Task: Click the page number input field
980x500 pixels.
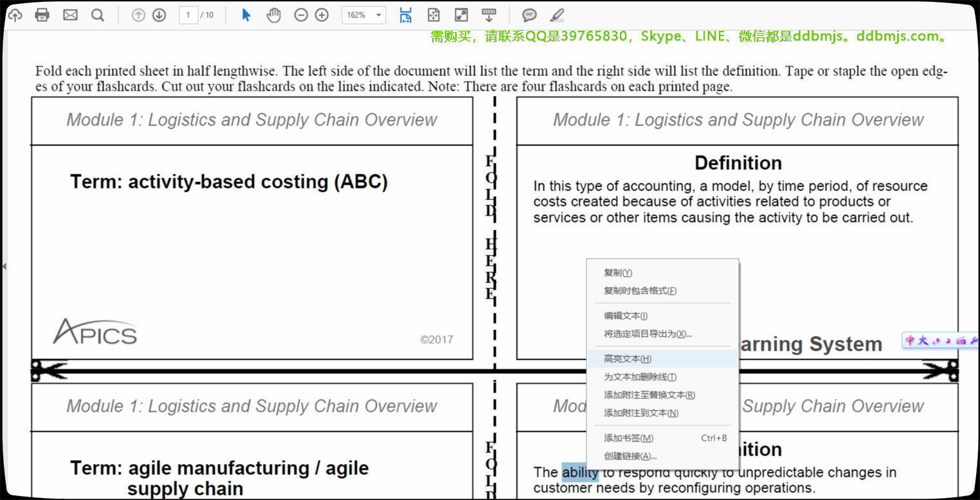Action: (188, 15)
